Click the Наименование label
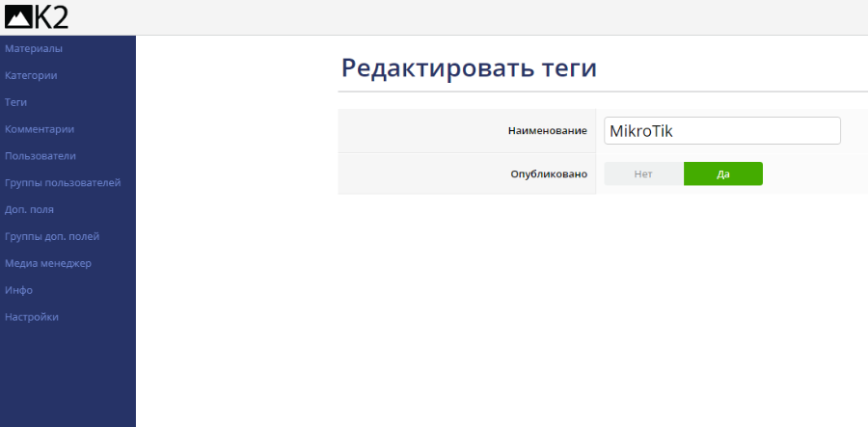The width and height of the screenshot is (868, 427). coord(548,131)
